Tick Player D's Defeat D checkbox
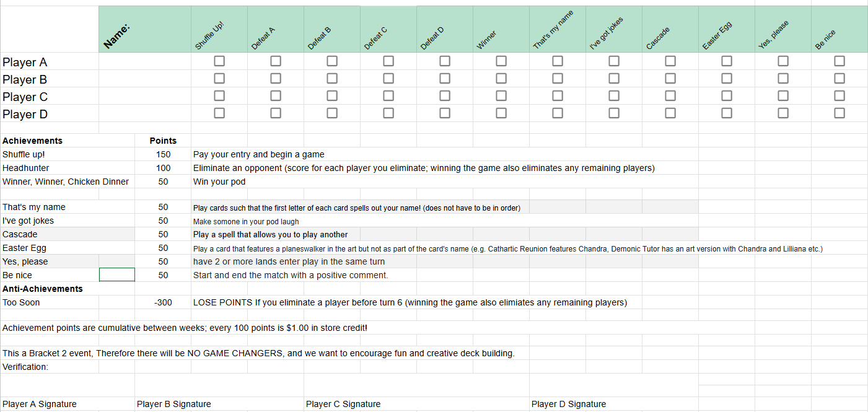This screenshot has width=868, height=412. pyautogui.click(x=445, y=113)
